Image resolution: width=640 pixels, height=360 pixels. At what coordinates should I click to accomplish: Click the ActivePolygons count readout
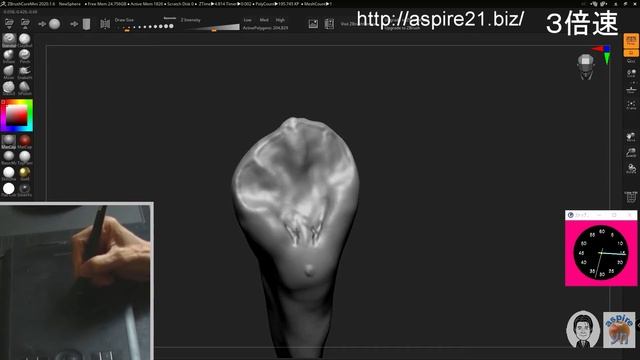click(265, 28)
